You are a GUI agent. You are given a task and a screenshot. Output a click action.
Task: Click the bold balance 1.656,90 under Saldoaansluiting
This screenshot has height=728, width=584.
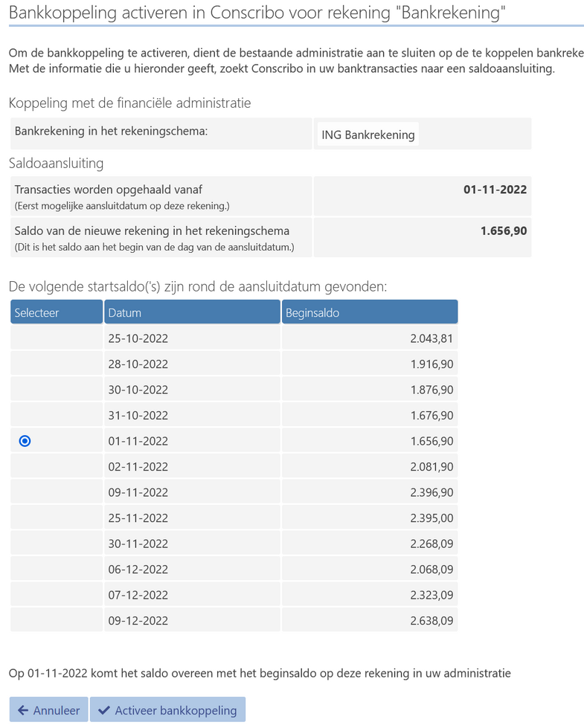(x=504, y=231)
